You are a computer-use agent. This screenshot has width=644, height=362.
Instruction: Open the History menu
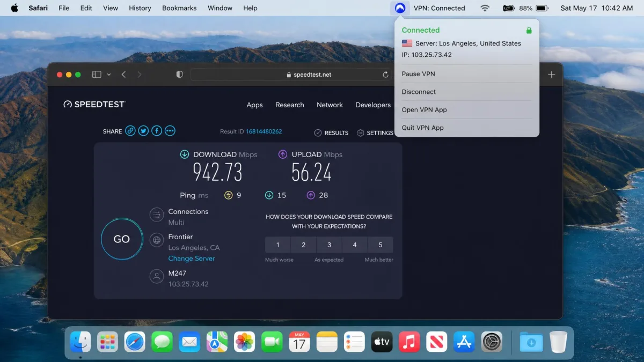140,8
